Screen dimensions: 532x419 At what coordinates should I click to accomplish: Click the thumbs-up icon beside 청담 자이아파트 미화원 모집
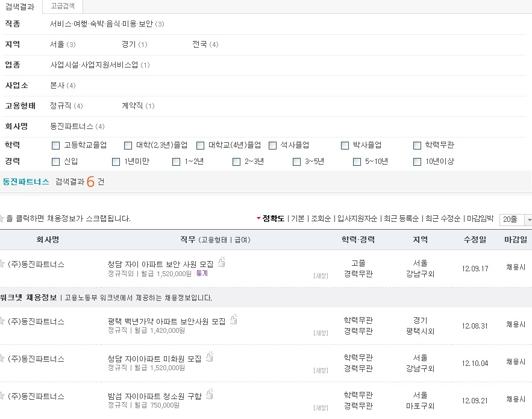[x=210, y=356]
